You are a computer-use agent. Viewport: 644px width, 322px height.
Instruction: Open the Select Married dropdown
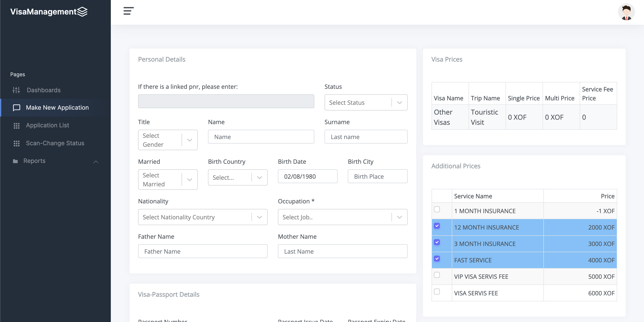tap(168, 180)
